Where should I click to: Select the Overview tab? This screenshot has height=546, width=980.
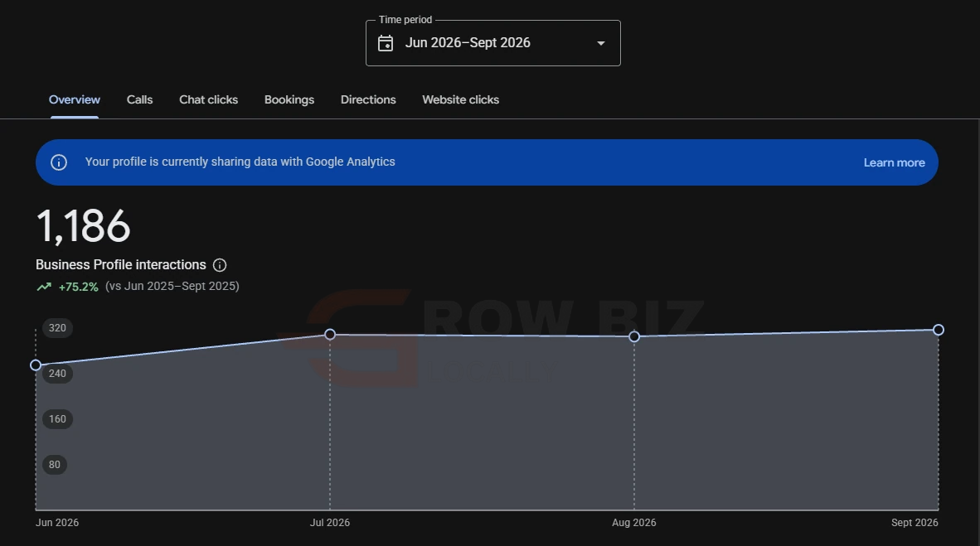(x=75, y=100)
